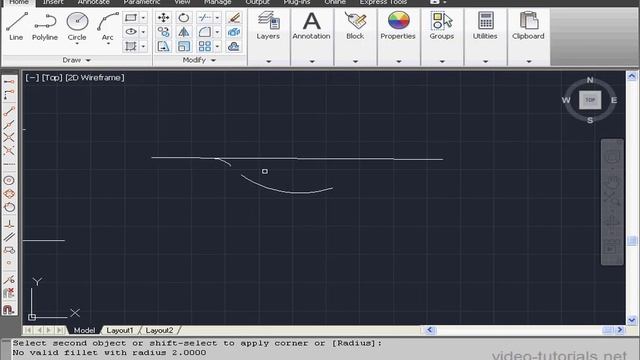Click the TOP face of ViewCube
This screenshot has height=360, width=640.
pyautogui.click(x=590, y=100)
